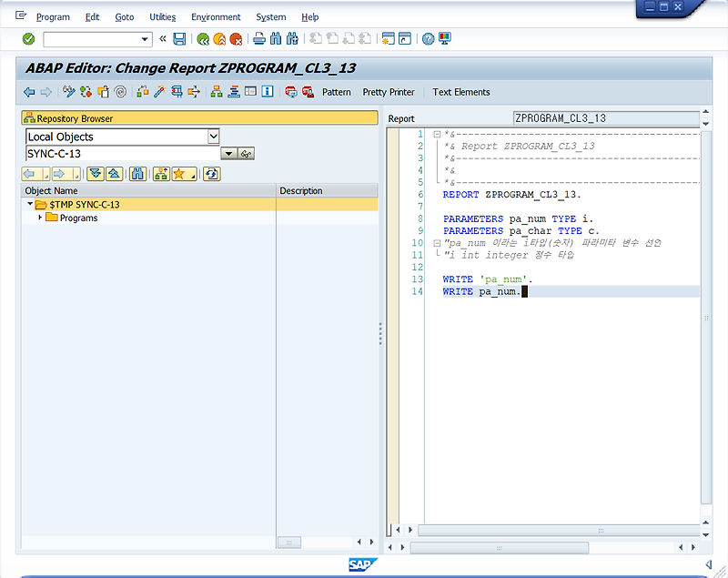Open the Local Objects browser dropdown
This screenshot has height=578, width=728.
coord(213,137)
